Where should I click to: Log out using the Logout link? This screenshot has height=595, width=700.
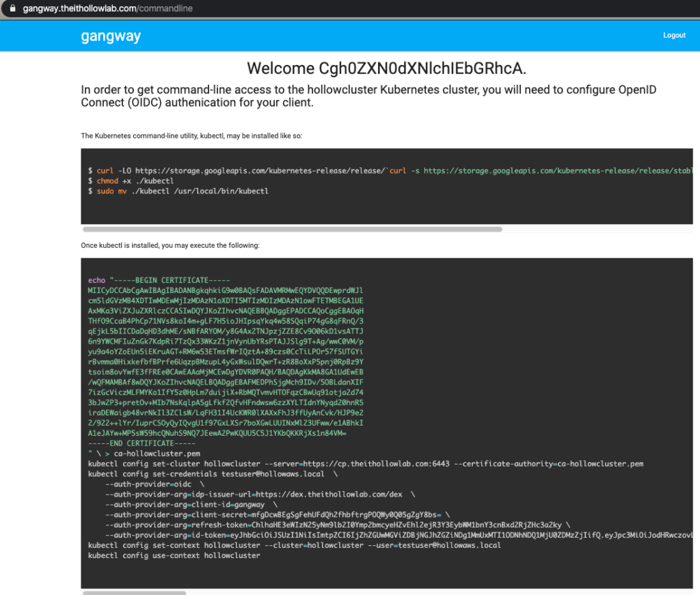673,36
